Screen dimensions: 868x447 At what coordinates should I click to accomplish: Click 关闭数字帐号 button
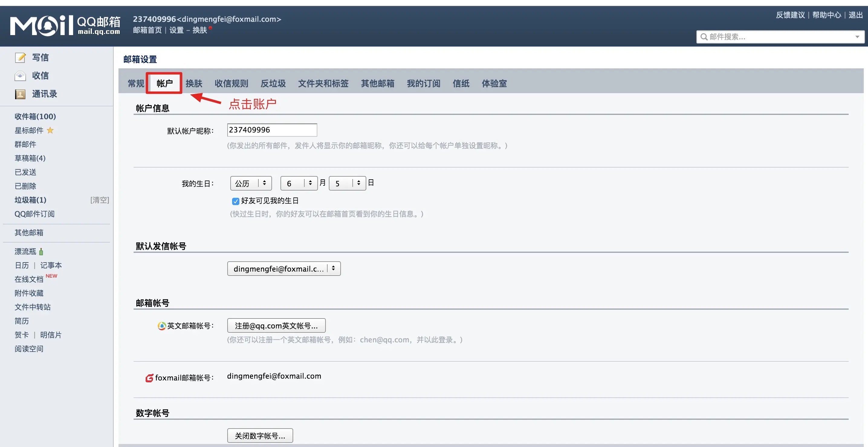pos(260,435)
